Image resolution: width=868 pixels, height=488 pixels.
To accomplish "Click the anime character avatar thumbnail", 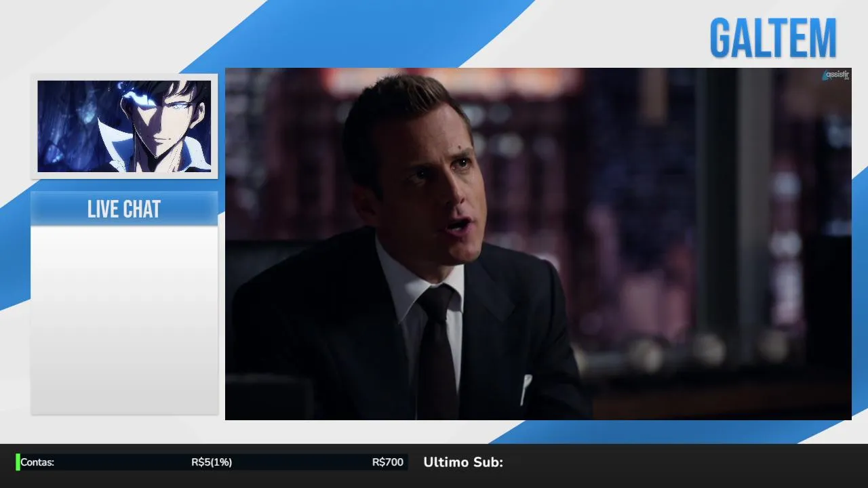I will [124, 126].
